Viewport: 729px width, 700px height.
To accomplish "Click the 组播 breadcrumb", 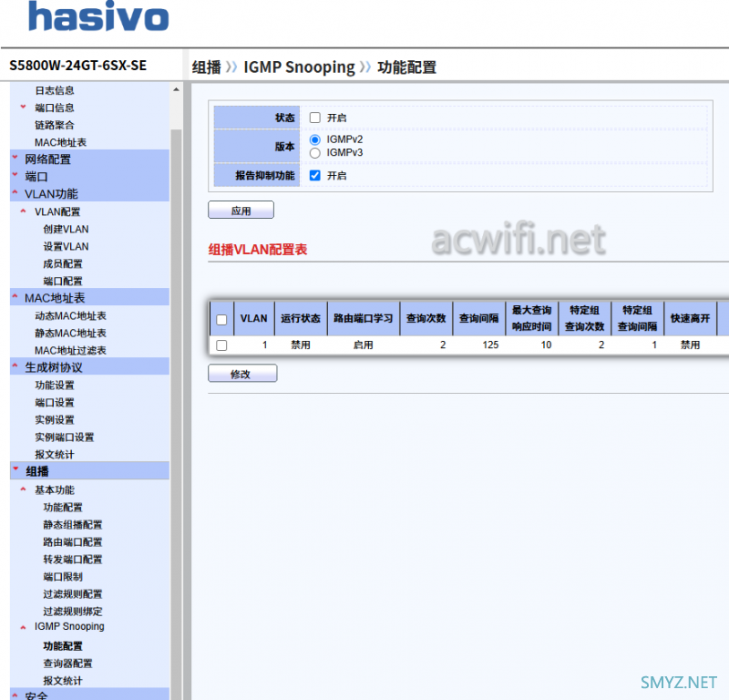I will click(x=207, y=67).
